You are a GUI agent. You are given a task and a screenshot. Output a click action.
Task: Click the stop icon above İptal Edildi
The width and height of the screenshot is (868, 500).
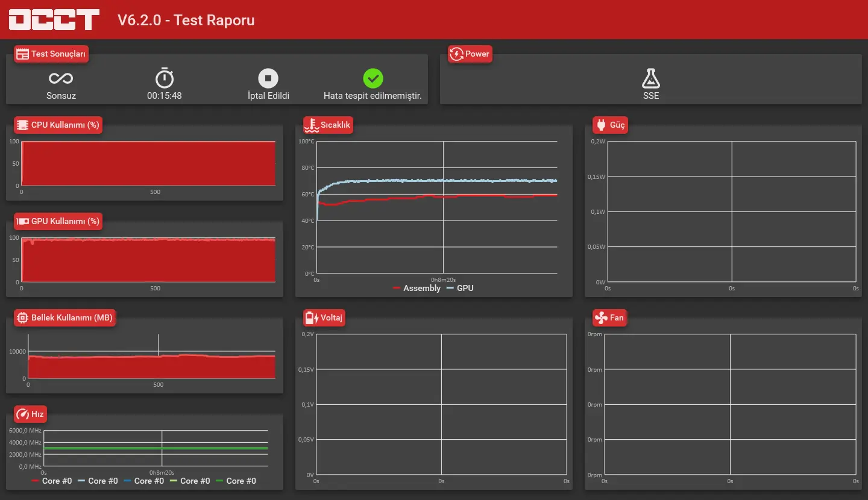[268, 78]
